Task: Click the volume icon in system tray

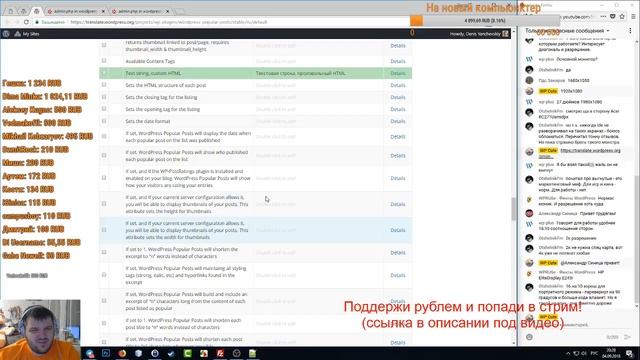Action: 584,353
